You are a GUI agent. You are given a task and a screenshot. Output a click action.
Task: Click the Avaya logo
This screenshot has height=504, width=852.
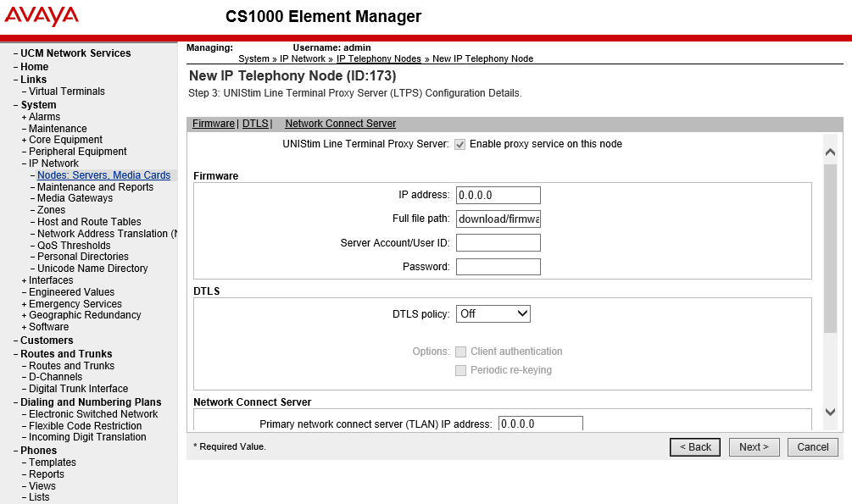[x=42, y=16]
